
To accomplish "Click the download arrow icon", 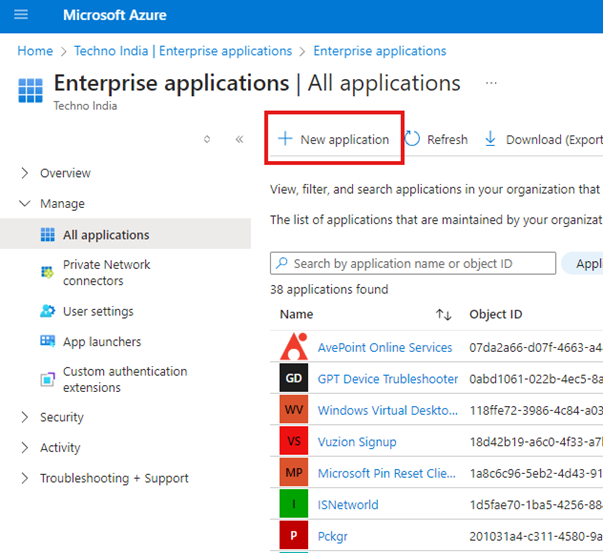I will [490, 138].
